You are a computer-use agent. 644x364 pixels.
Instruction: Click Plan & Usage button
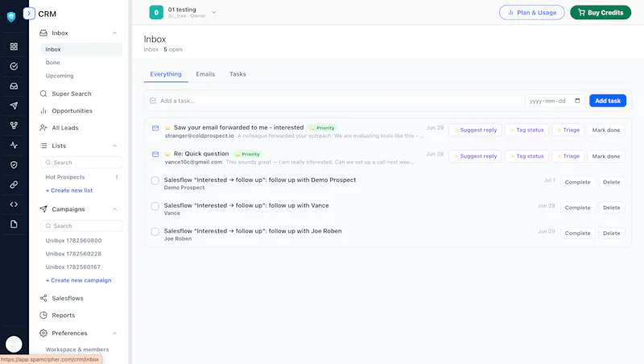point(531,12)
